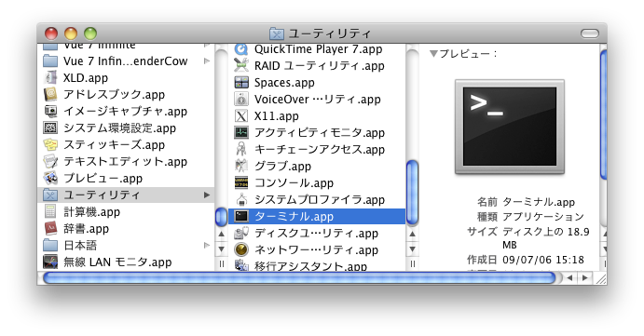Click second column scroll down arrow
Screen dimensions: 644x336
412,249
